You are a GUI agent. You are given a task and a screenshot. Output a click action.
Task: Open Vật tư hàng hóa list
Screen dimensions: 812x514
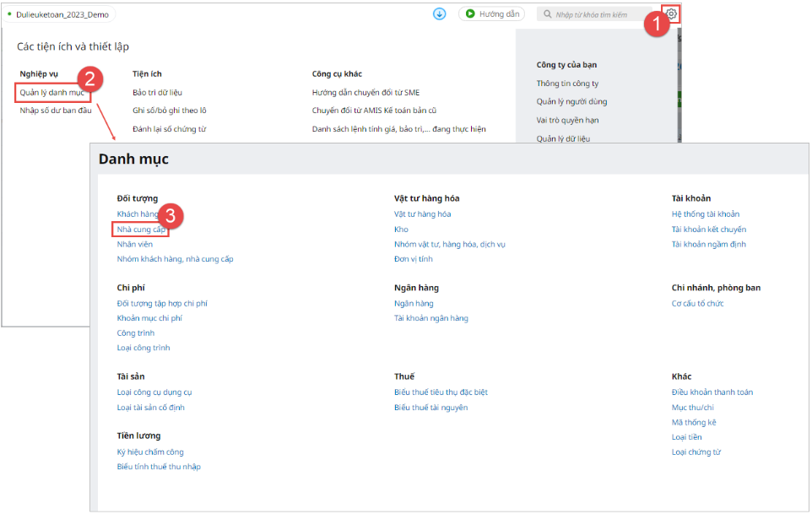tap(422, 214)
